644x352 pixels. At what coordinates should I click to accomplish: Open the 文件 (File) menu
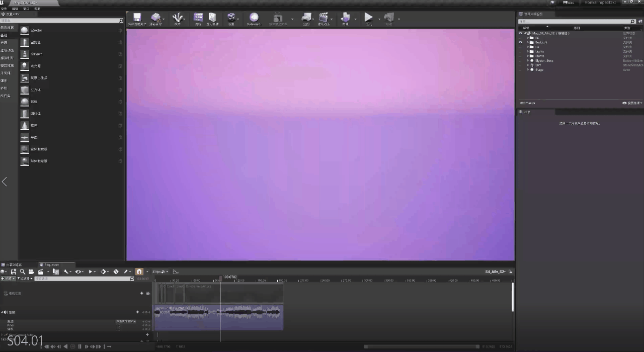(4, 9)
